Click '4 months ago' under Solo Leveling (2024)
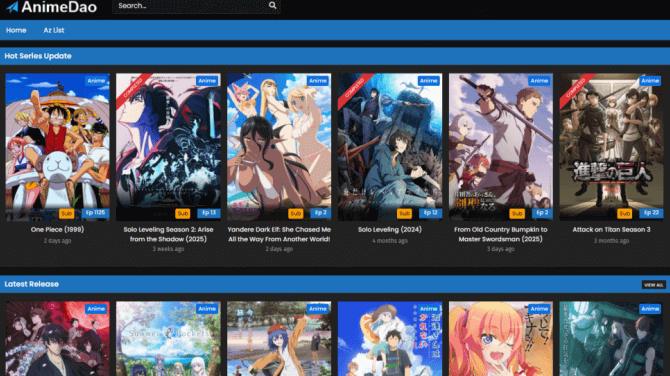 tap(390, 241)
